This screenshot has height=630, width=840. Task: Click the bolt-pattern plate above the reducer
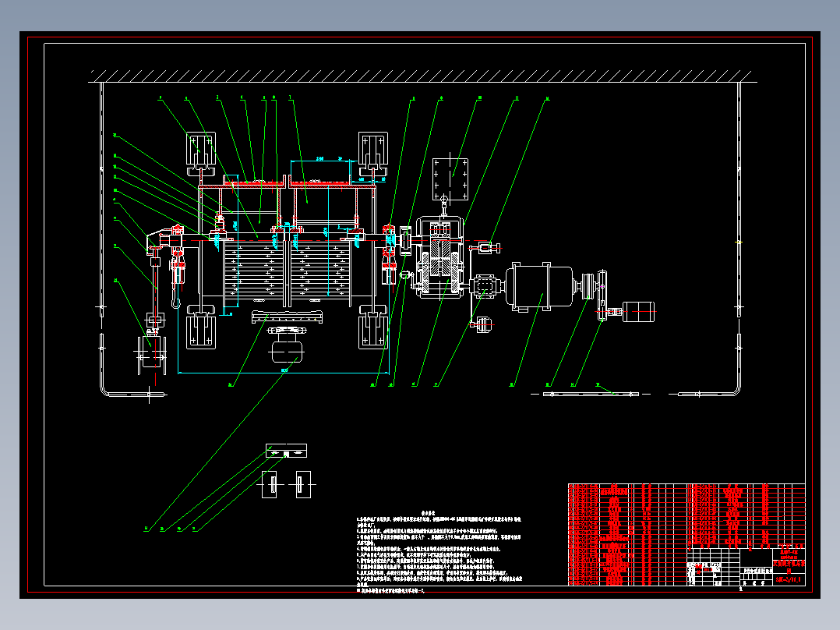tap(450, 179)
